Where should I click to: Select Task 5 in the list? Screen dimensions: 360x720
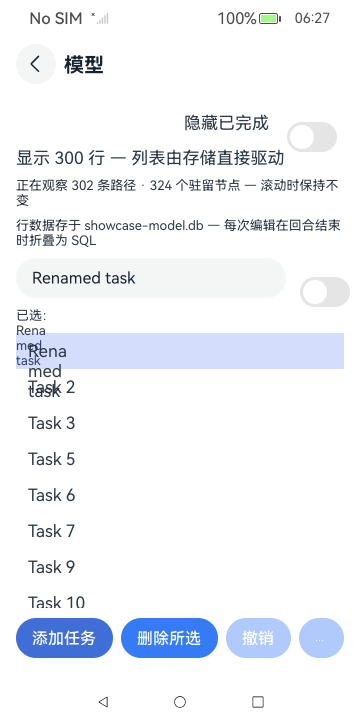(x=180, y=459)
